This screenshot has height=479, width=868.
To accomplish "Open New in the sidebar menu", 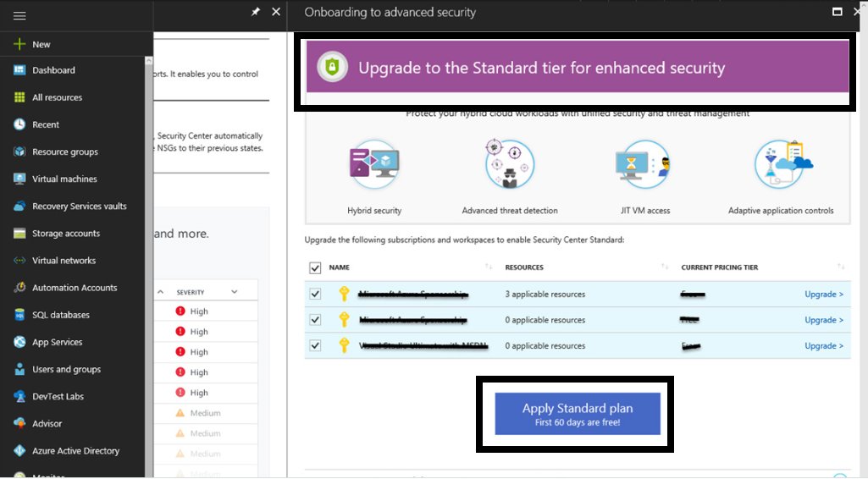I will (41, 44).
